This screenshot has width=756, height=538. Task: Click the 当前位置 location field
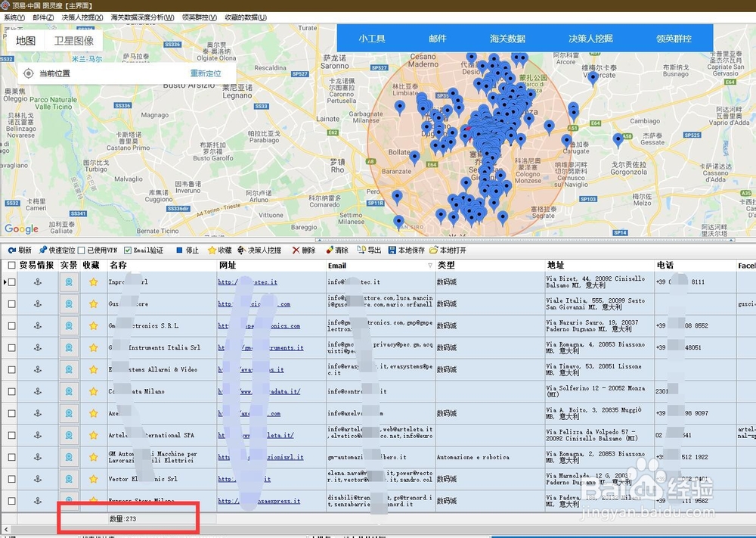(x=126, y=73)
